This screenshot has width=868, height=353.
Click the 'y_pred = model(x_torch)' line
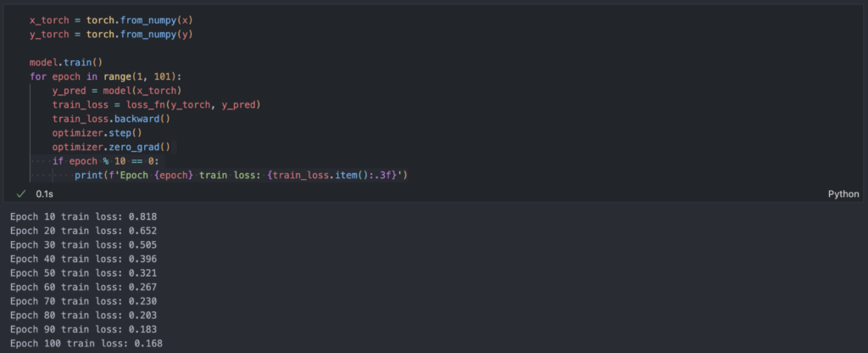(117, 90)
